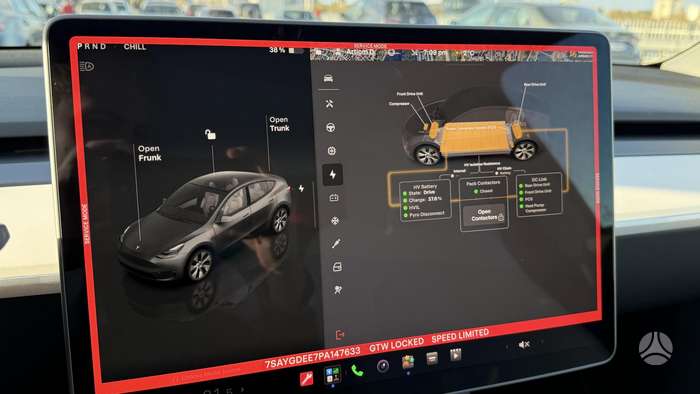The width and height of the screenshot is (700, 394).
Task: Open the thermal snowflake service menu
Action: point(334,221)
